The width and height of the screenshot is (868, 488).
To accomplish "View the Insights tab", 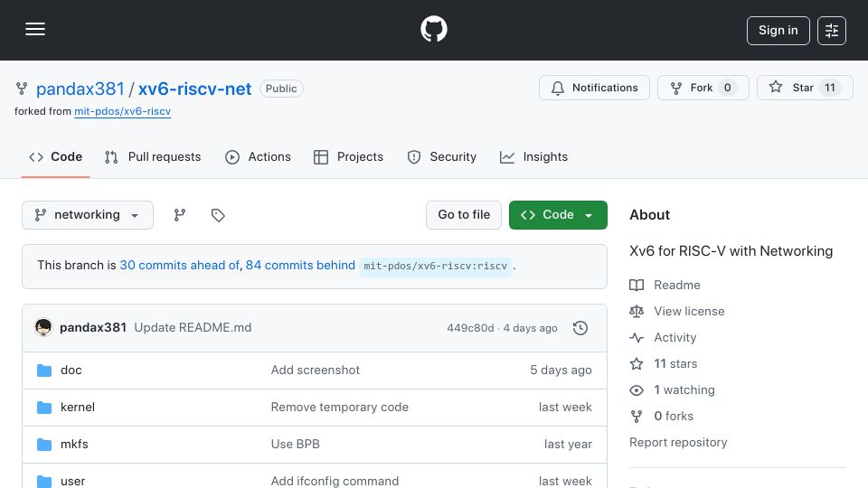I will click(533, 157).
